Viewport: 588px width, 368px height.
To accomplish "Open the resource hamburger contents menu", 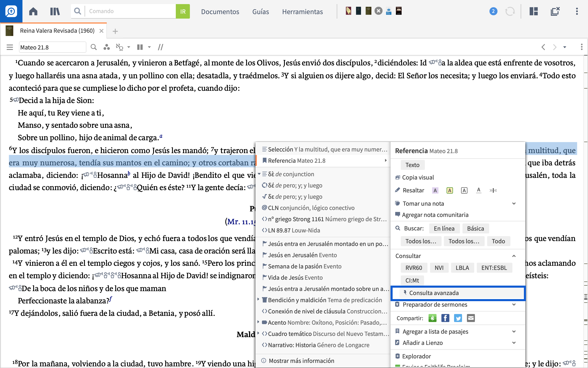I will 10,47.
